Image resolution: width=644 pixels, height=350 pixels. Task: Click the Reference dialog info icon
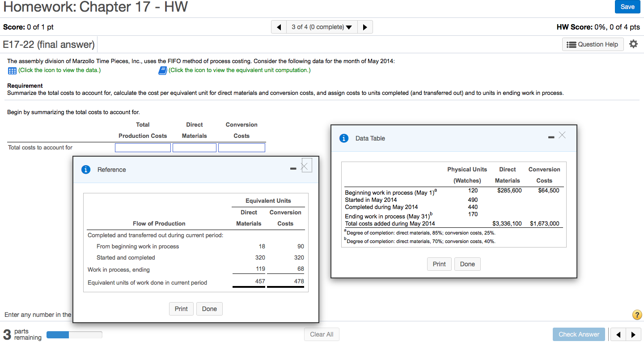tap(85, 170)
